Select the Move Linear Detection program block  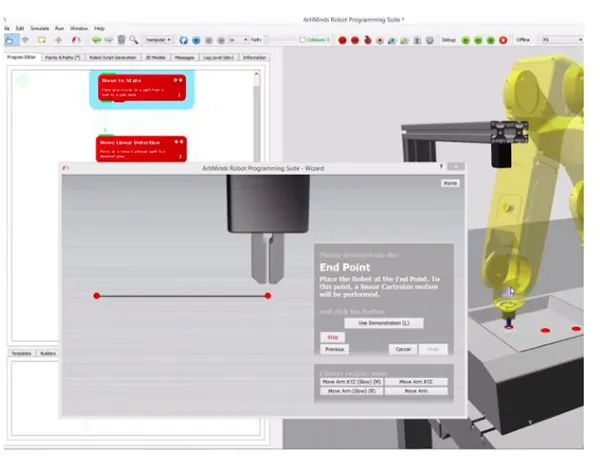(141, 149)
